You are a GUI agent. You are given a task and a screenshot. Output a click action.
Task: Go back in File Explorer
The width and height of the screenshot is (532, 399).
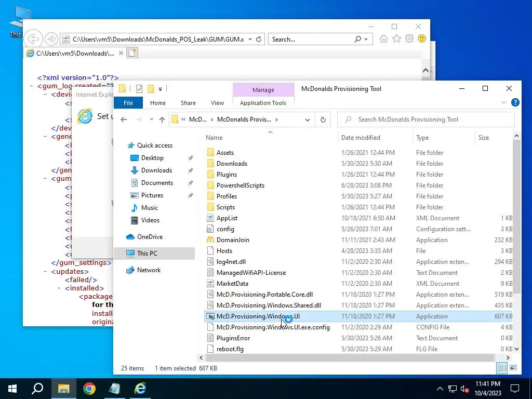click(x=124, y=119)
